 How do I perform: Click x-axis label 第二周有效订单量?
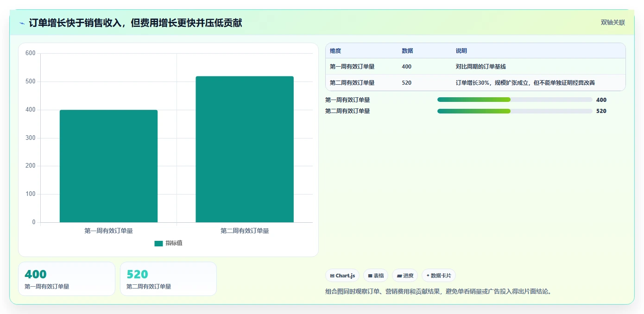[x=245, y=231]
